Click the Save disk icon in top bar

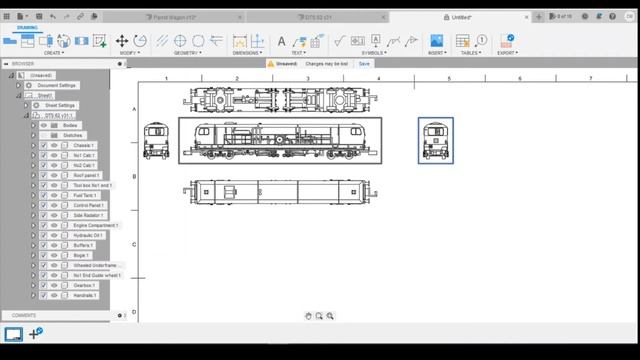pos(39,17)
